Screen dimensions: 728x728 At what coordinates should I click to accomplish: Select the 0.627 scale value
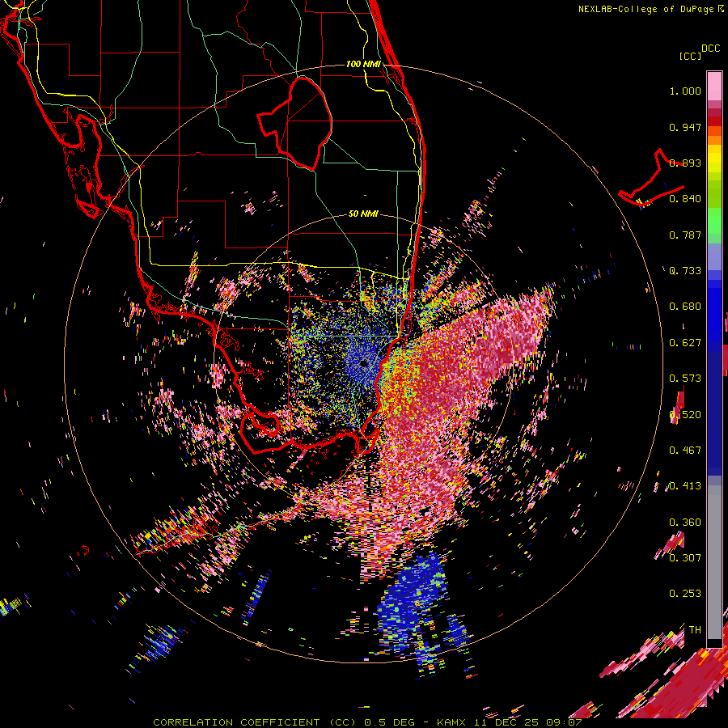[x=685, y=343]
